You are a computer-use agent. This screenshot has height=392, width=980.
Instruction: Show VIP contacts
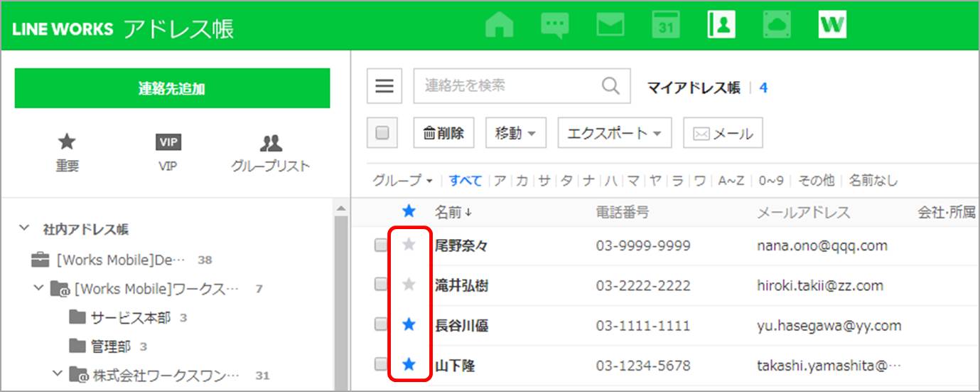coord(168,152)
